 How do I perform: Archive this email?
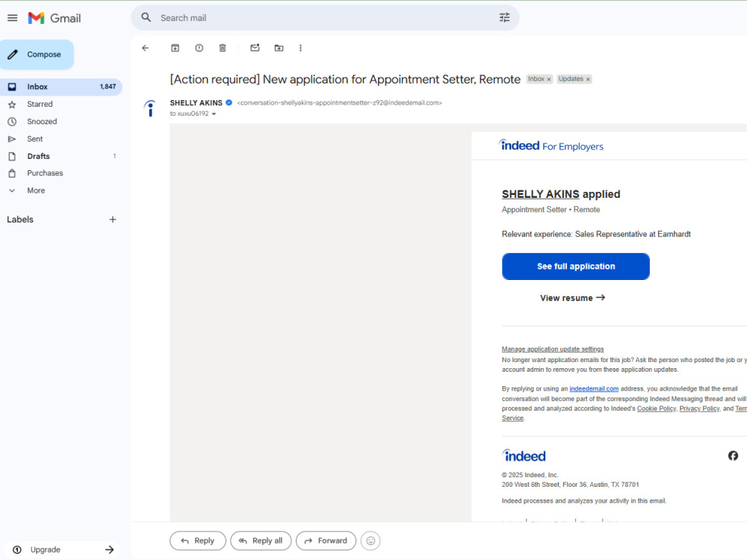176,48
